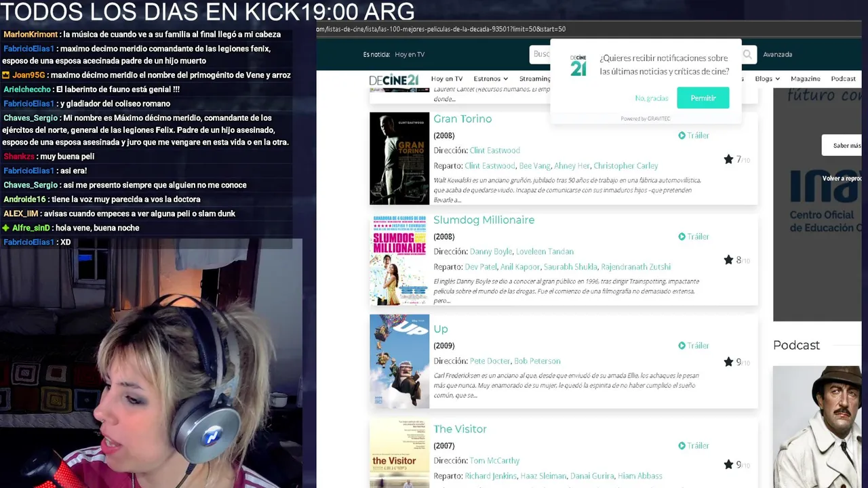Click chat username MarlonKrimont

click(31, 35)
